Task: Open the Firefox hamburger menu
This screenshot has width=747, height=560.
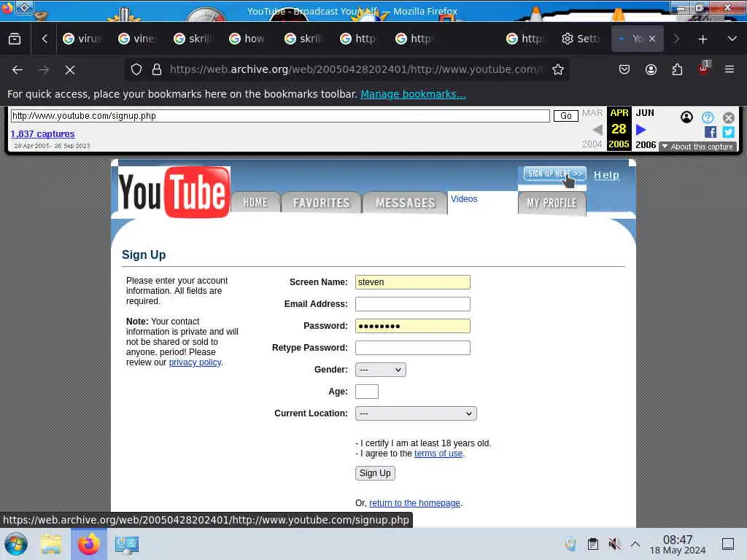Action: [729, 69]
